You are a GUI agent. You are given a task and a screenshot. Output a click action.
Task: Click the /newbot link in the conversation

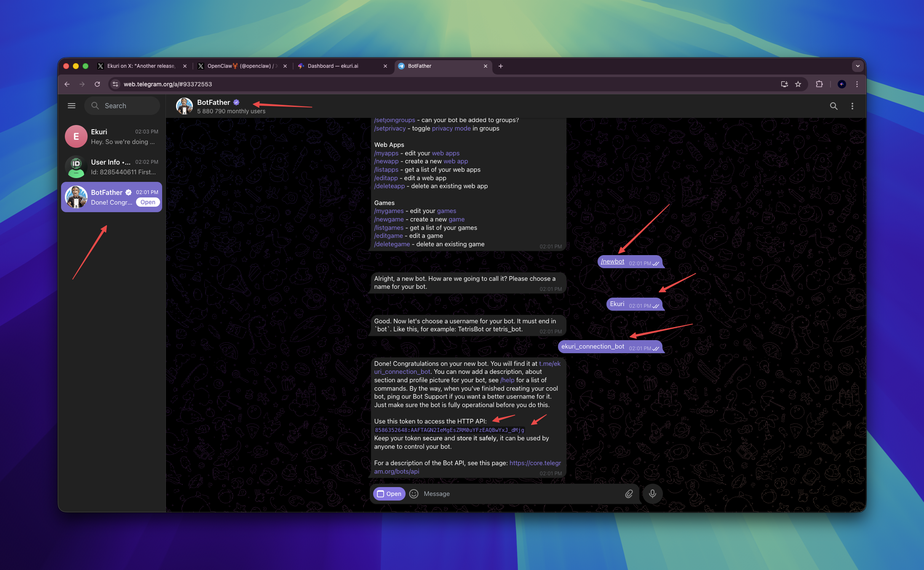point(612,261)
